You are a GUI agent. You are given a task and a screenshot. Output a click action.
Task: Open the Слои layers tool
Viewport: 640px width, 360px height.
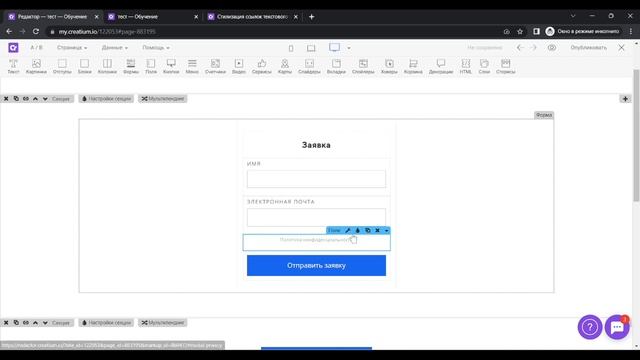[484, 66]
